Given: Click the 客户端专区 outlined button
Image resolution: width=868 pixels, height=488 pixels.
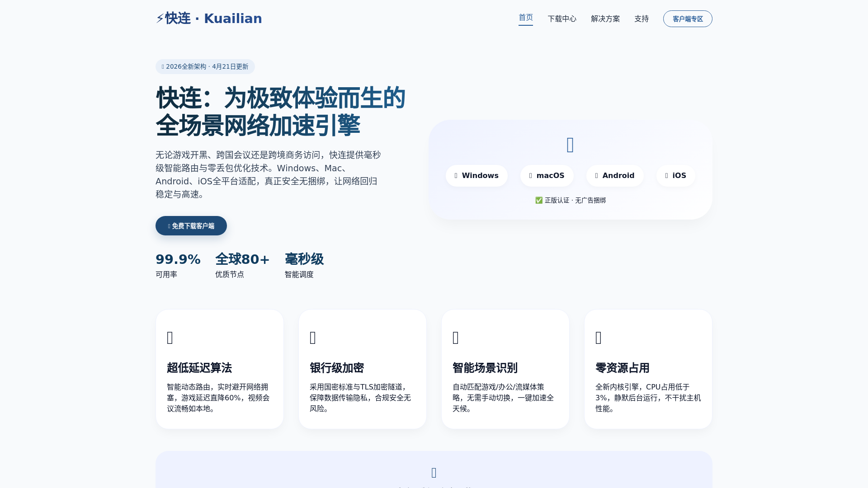Looking at the screenshot, I should 688,19.
